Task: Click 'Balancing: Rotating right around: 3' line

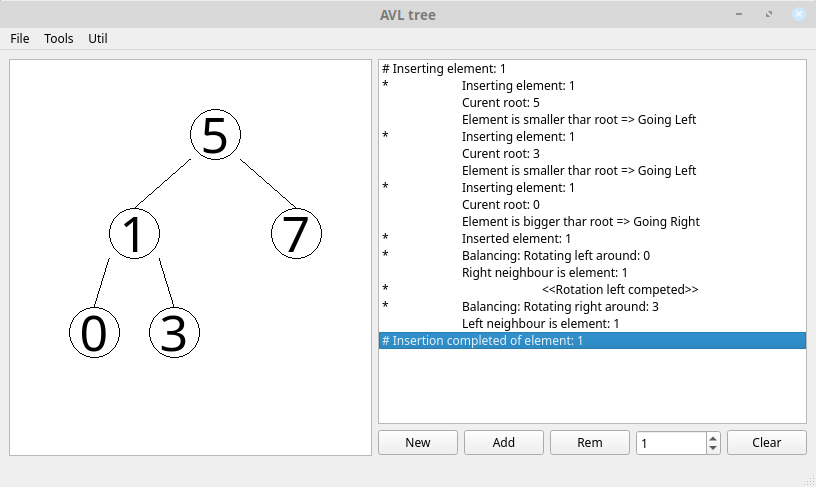Action: pos(560,307)
